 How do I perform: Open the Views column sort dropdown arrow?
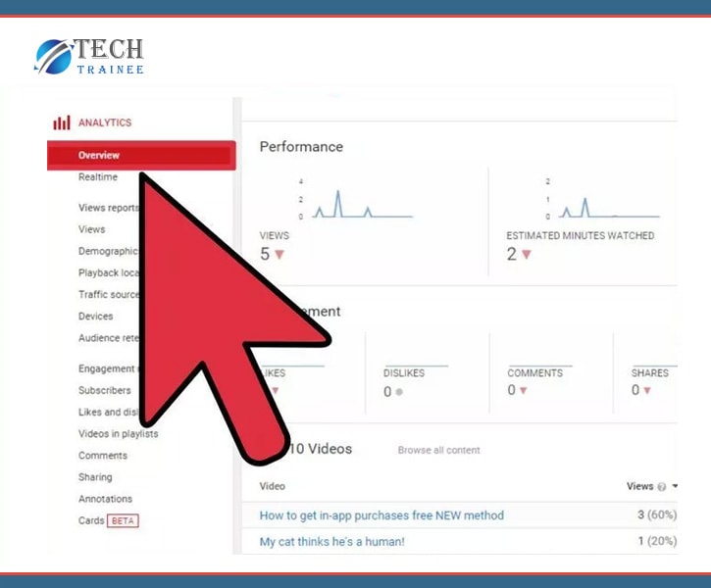pyautogui.click(x=675, y=486)
